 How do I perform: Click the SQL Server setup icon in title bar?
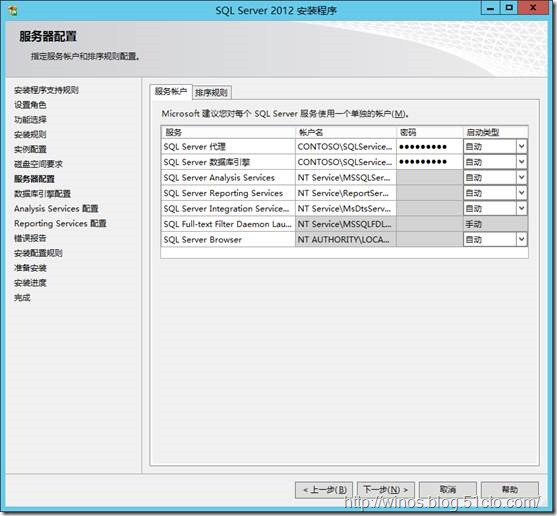coord(13,10)
